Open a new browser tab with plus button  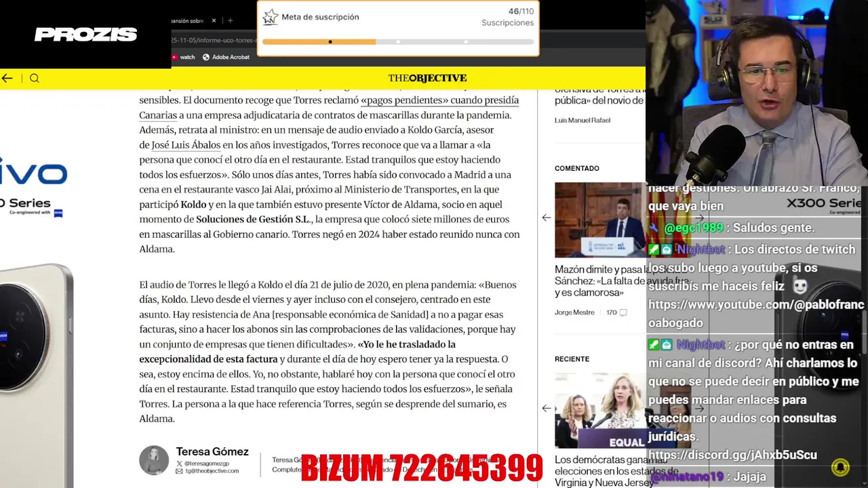[230, 21]
